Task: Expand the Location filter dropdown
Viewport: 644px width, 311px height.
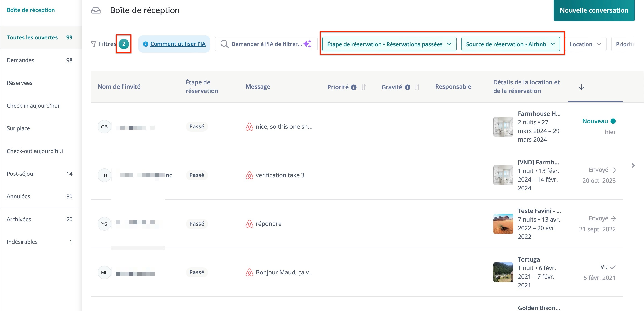Action: click(x=585, y=44)
